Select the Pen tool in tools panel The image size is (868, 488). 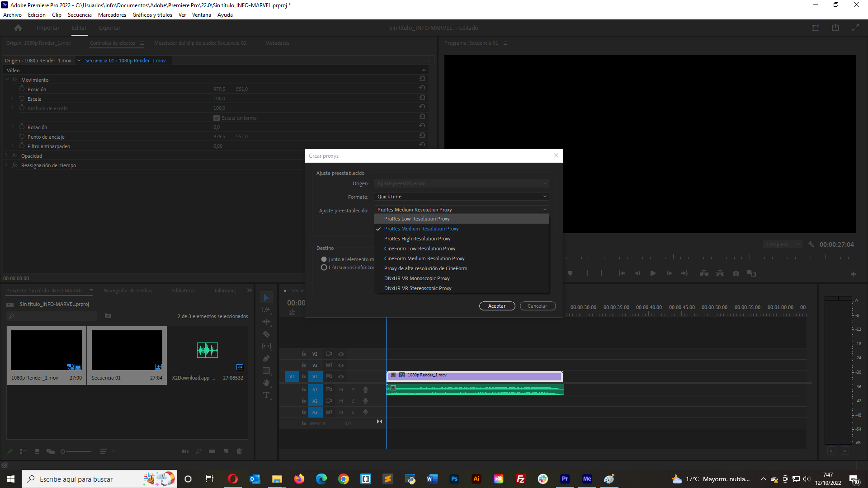pos(266,359)
